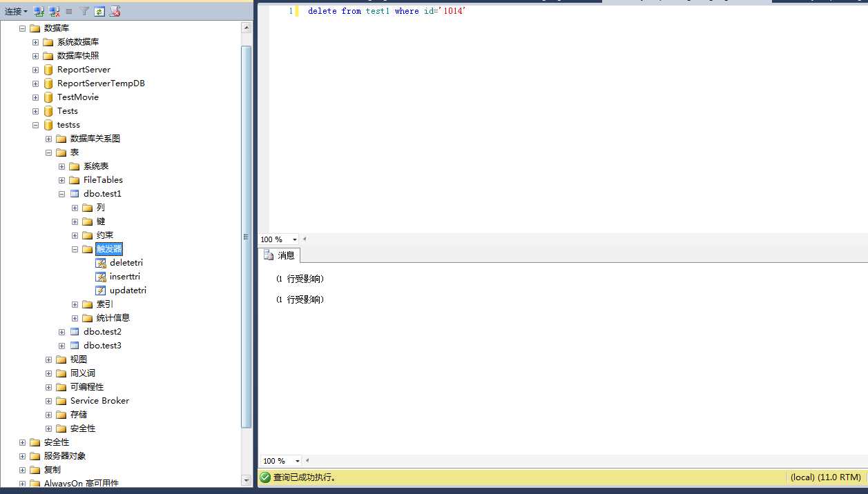Click the 约束 constraints folder icon
The image size is (868, 494).
87,235
